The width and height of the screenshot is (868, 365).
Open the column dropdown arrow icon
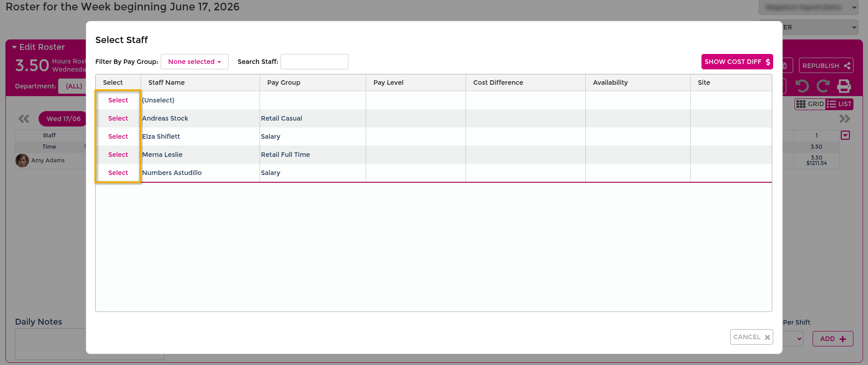click(845, 135)
